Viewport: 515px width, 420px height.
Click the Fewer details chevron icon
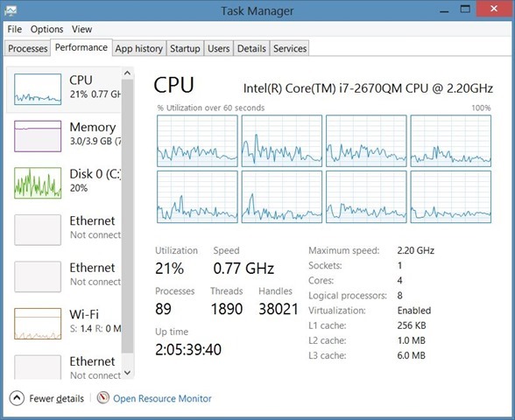17,398
